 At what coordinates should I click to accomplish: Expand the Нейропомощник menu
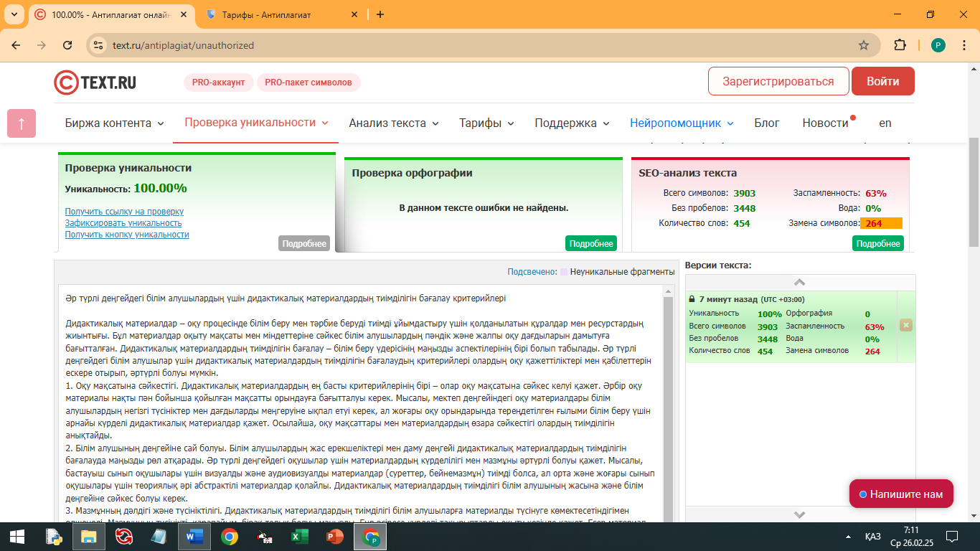(682, 123)
